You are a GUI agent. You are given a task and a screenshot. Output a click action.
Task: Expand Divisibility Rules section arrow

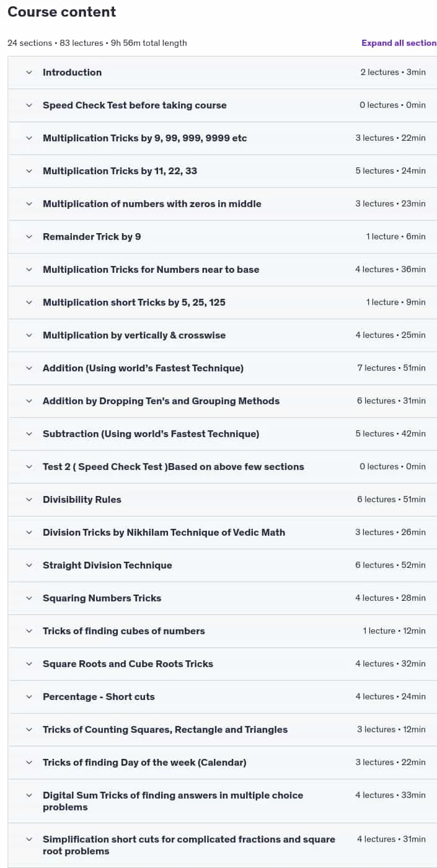(29, 500)
